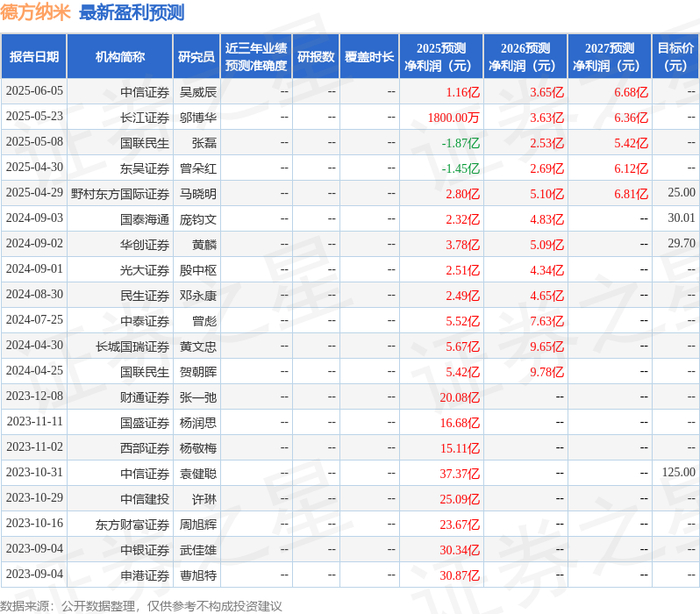Click the date 2024-09-01
This screenshot has height=614, width=700.
coord(34,269)
